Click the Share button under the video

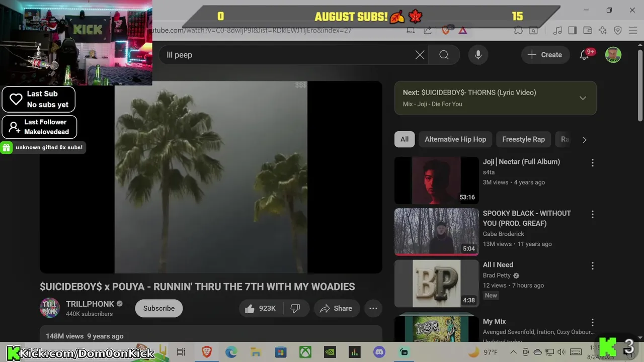click(x=336, y=308)
